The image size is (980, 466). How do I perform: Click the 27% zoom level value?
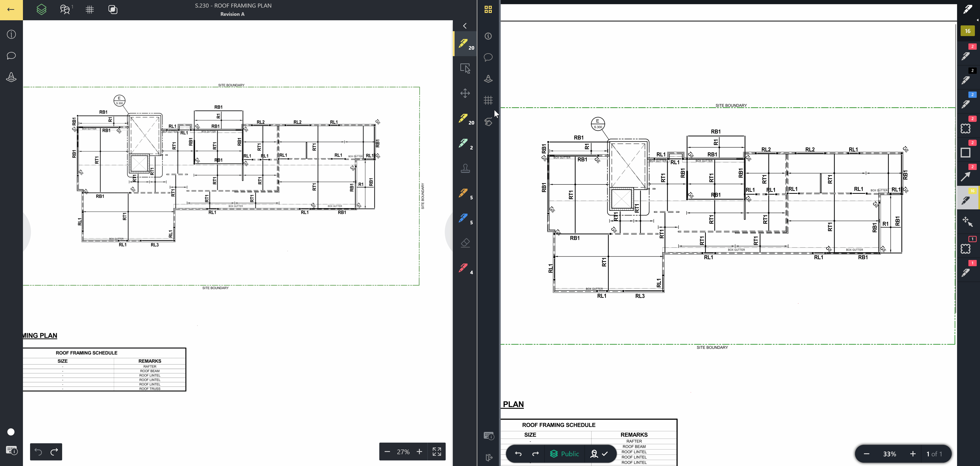tap(403, 452)
